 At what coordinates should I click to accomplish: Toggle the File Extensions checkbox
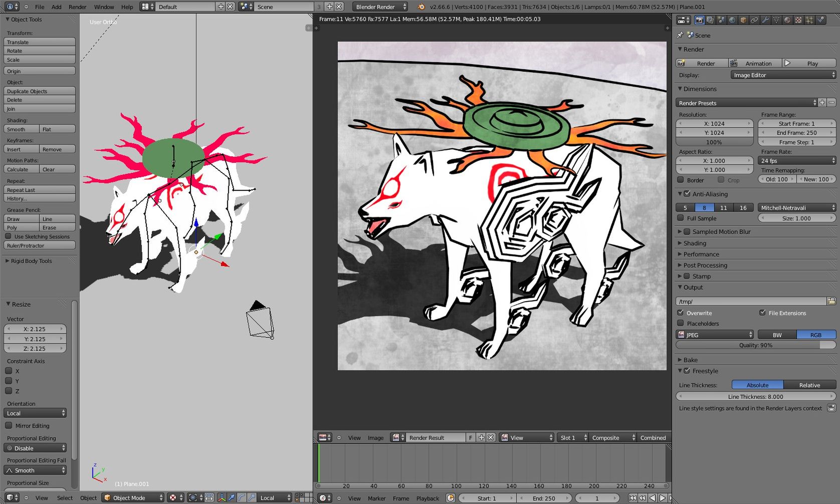click(763, 313)
